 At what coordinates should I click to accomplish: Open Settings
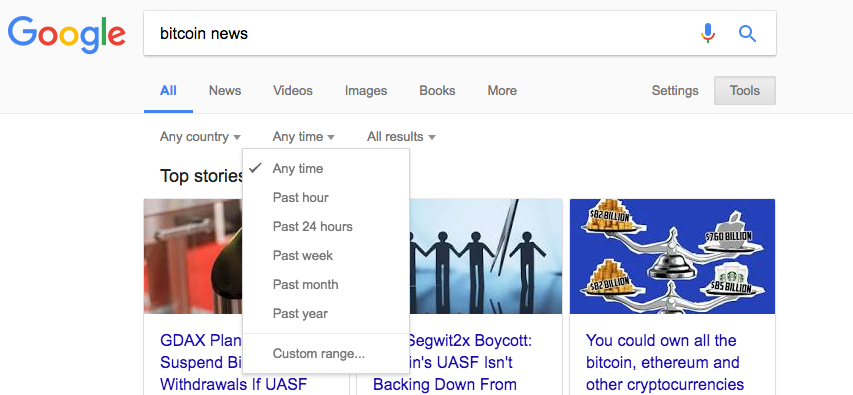(x=675, y=90)
